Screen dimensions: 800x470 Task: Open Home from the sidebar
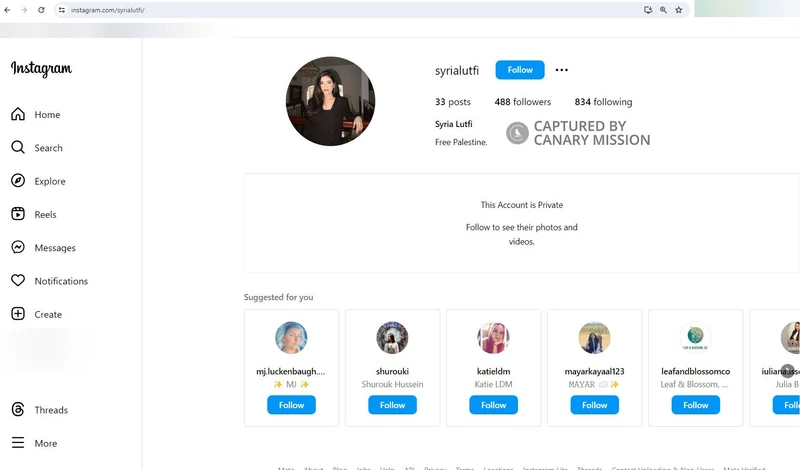click(x=36, y=114)
